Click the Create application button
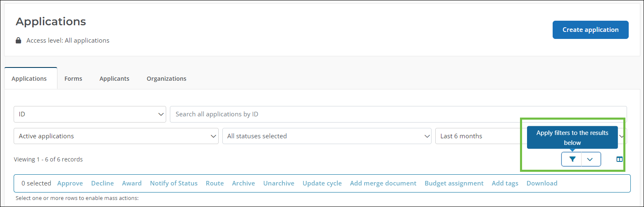This screenshot has width=644, height=207. click(590, 30)
